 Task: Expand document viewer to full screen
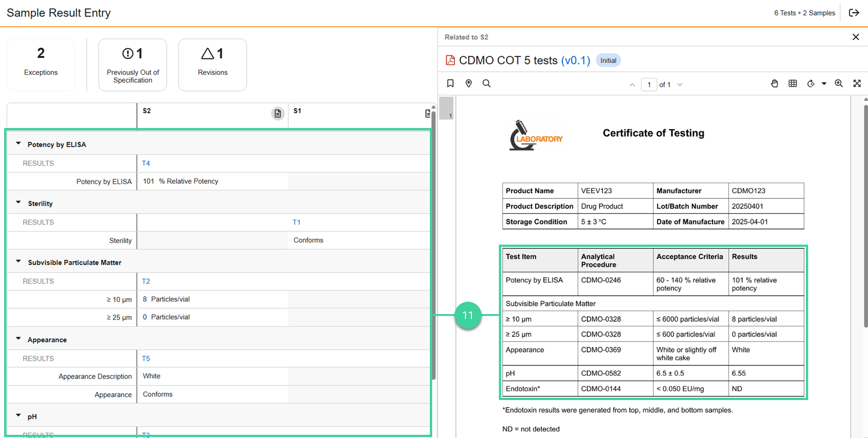pyautogui.click(x=857, y=83)
